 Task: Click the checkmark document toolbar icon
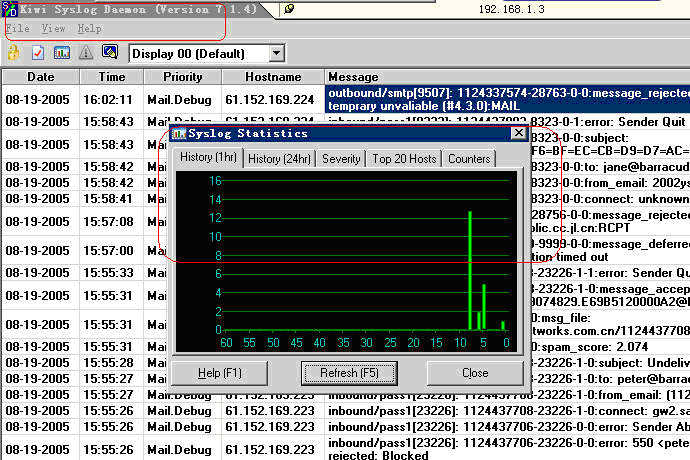point(38,52)
